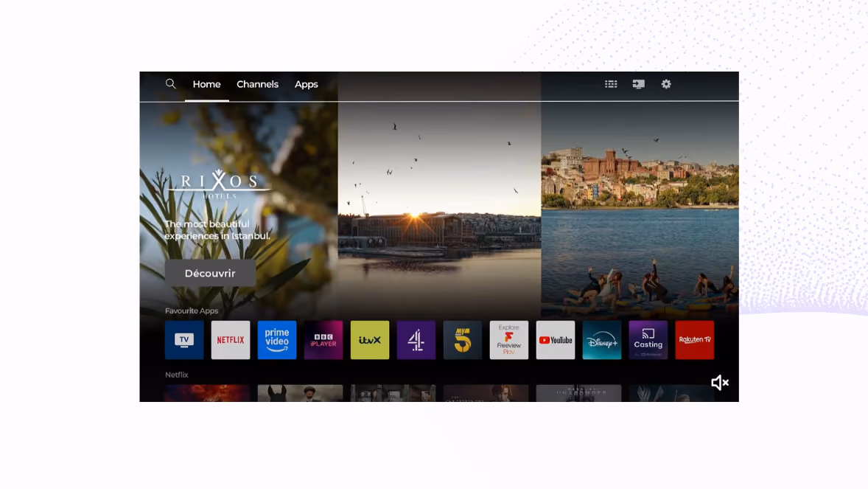Open the My5 app tile
868x489 pixels.
(463, 340)
